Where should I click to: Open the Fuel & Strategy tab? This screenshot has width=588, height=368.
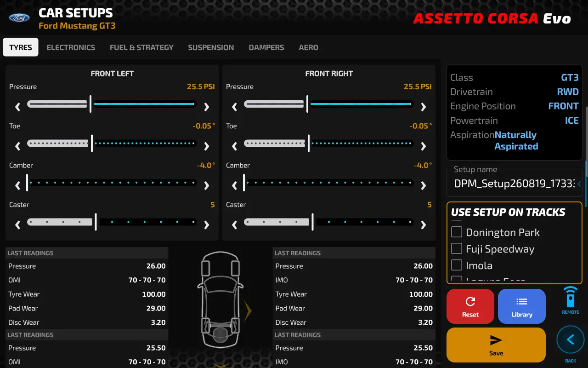[x=141, y=47]
